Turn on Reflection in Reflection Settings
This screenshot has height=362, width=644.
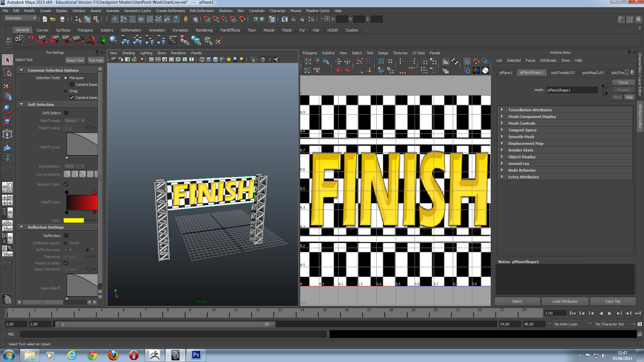[66, 235]
